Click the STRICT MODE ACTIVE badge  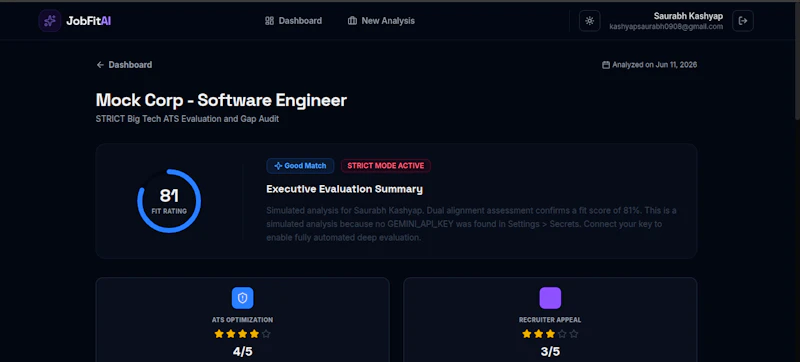tap(386, 166)
